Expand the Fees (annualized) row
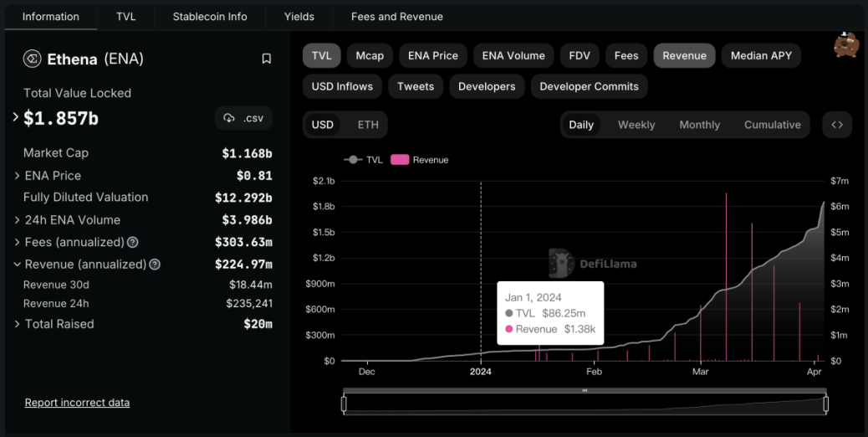Screen dimensions: 868x437 [18, 242]
